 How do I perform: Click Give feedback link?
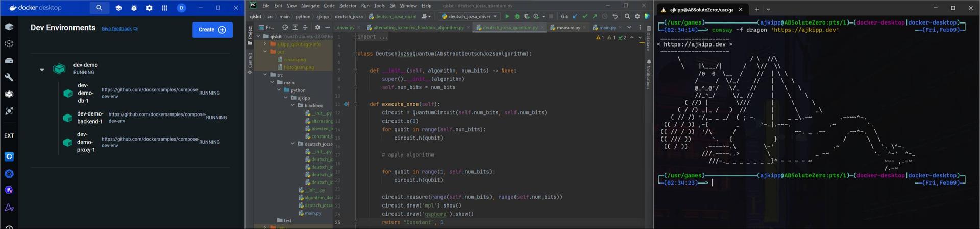116,29
